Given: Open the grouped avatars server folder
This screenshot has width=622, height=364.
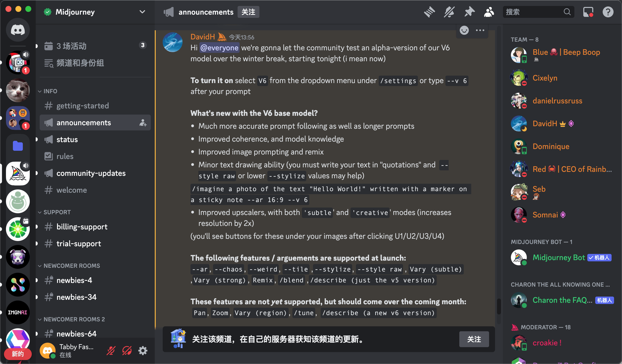Looking at the screenshot, I should pyautogui.click(x=18, y=118).
